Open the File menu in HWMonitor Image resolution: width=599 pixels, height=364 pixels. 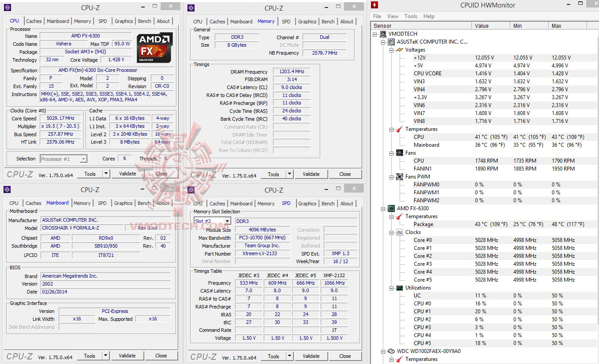tap(377, 16)
